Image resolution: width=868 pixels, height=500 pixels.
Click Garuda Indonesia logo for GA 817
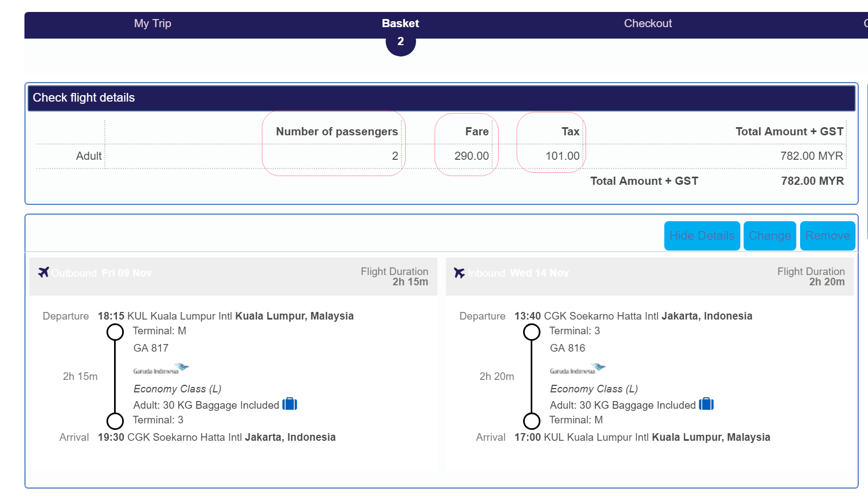point(161,369)
